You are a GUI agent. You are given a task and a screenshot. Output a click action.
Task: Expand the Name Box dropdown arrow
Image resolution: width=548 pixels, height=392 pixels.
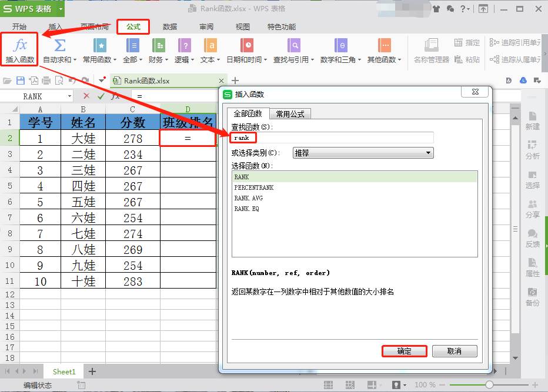click(x=69, y=96)
